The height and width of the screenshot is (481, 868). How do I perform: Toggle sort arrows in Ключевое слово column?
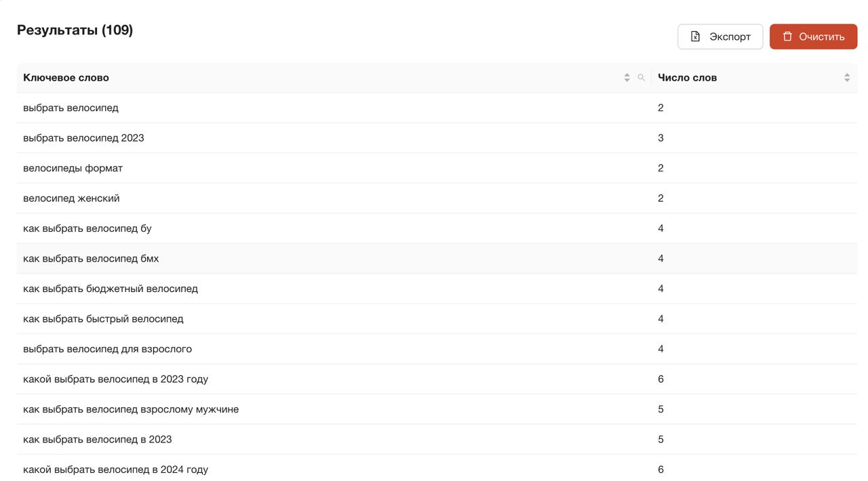[x=627, y=78]
